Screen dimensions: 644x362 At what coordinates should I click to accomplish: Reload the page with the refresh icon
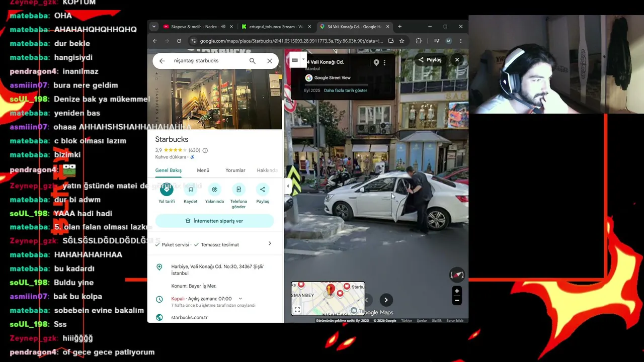(x=179, y=41)
